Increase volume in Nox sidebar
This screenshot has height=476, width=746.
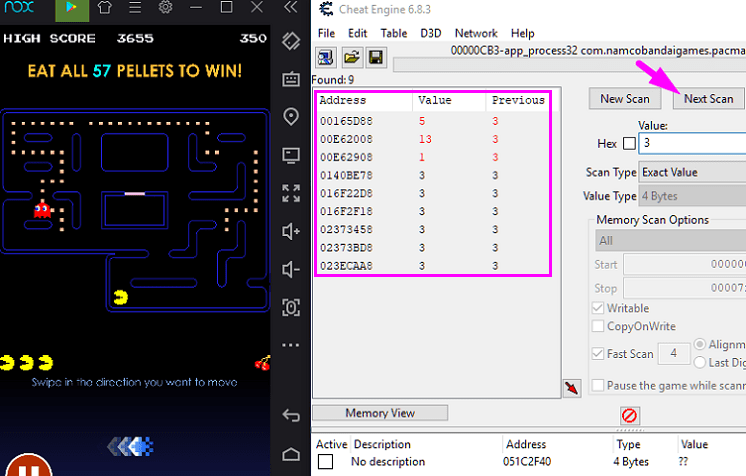[291, 231]
